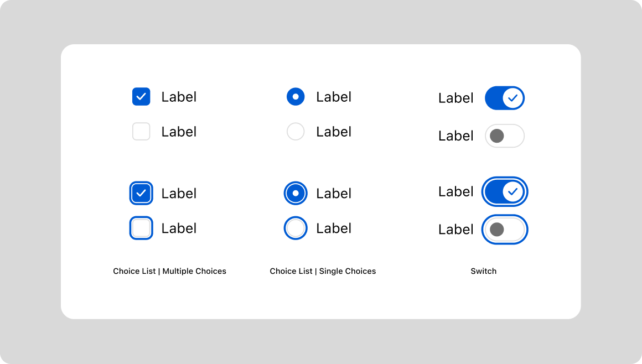The height and width of the screenshot is (364, 642).
Task: Click the Label text beside the focused empty checkbox
Action: click(179, 228)
